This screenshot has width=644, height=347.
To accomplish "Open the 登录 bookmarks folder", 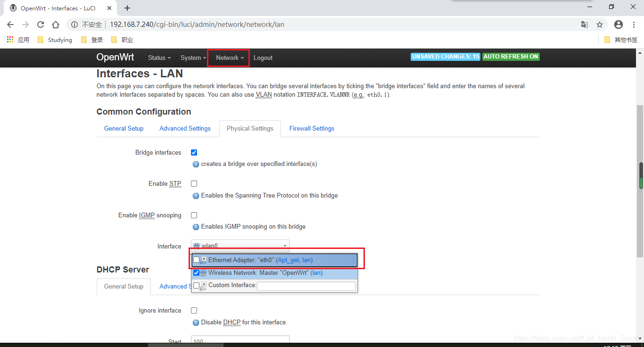I will point(92,40).
